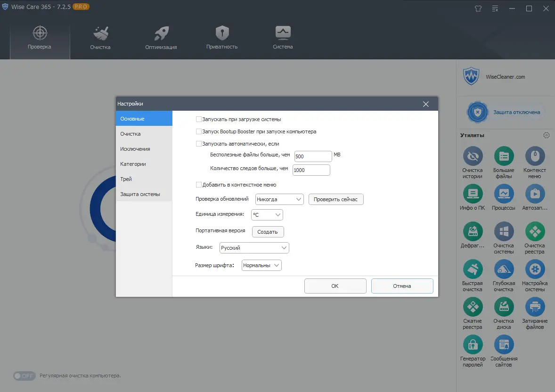Launch Сообщения сайтов utility
Viewport: 555px width, 392px height.
pyautogui.click(x=504, y=344)
